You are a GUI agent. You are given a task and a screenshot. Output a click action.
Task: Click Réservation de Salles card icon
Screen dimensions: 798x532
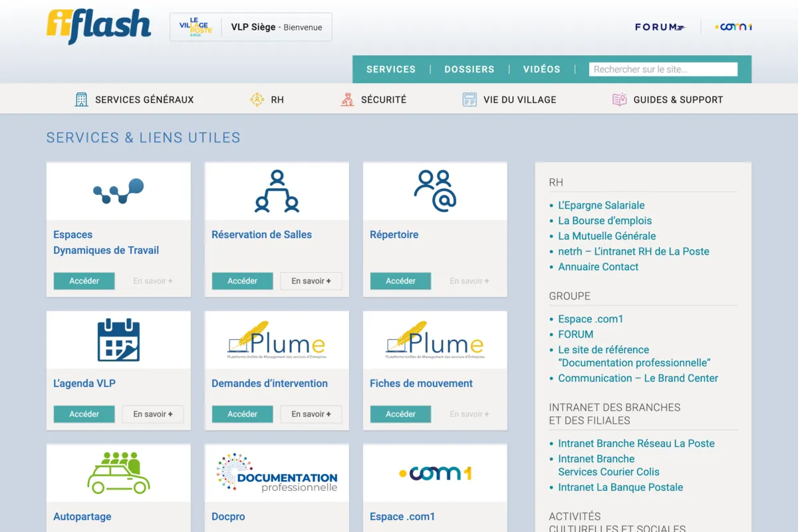click(277, 192)
